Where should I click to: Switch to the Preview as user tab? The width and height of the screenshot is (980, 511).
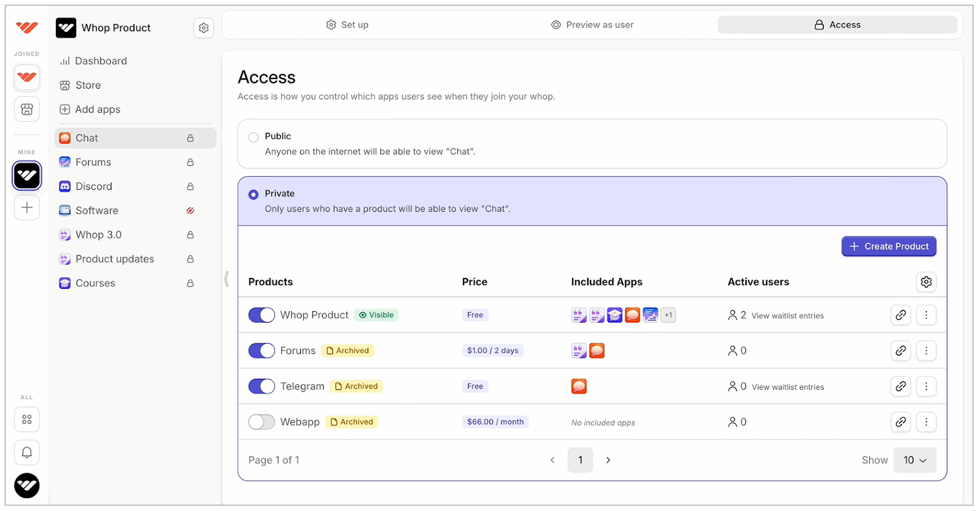pyautogui.click(x=592, y=25)
